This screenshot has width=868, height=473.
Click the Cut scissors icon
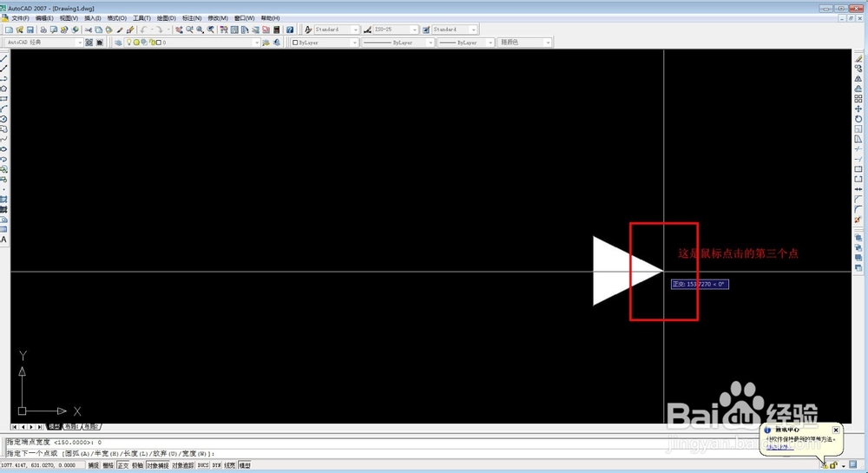[x=88, y=30]
